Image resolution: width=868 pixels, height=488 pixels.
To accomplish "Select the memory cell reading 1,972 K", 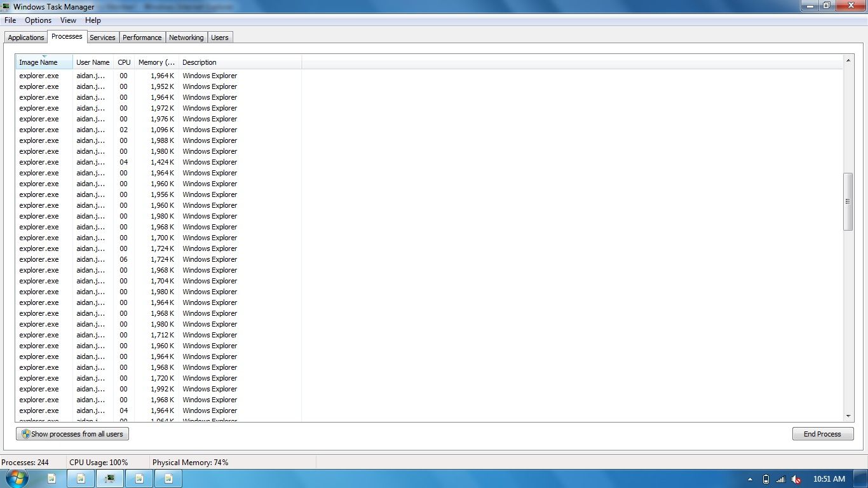I will click(162, 108).
